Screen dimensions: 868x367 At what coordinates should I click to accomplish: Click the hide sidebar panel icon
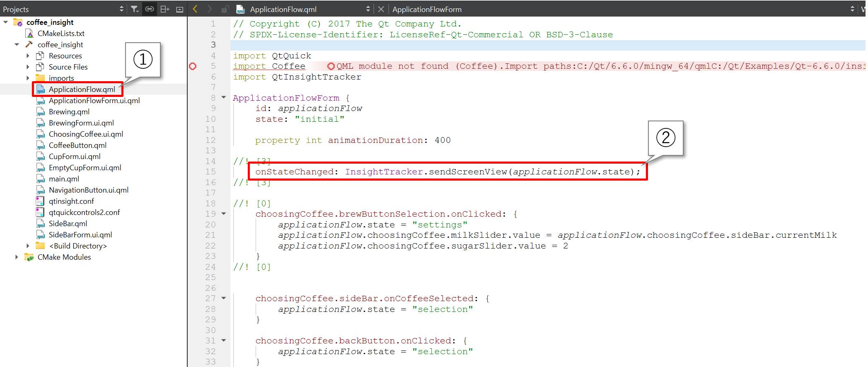[x=180, y=9]
